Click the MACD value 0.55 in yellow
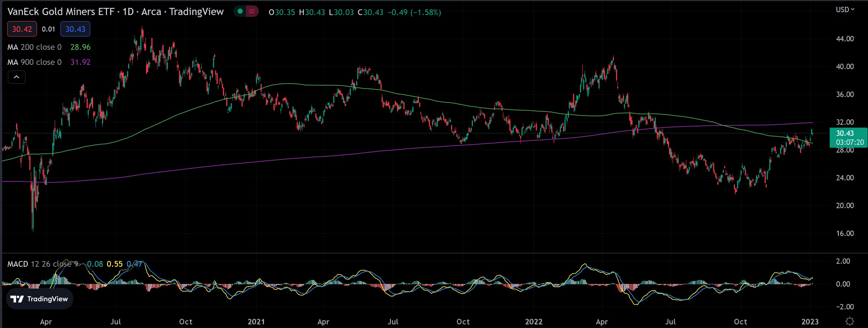Screen dimensions: 868x328 tap(115, 264)
